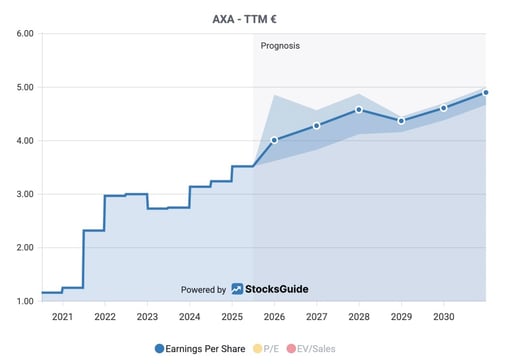The image size is (505, 364).
Task: Click the blue Earnings Per Share swatch circle
Action: [159, 349]
